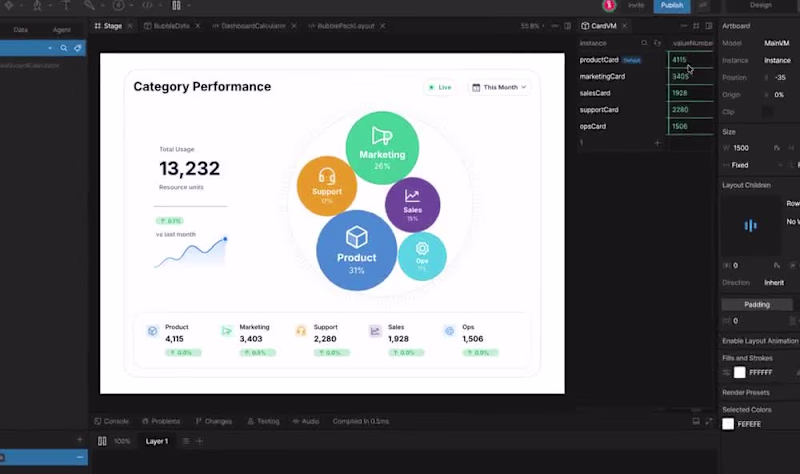Open the This Month dropdown
The height and width of the screenshot is (474, 800).
[x=499, y=87]
